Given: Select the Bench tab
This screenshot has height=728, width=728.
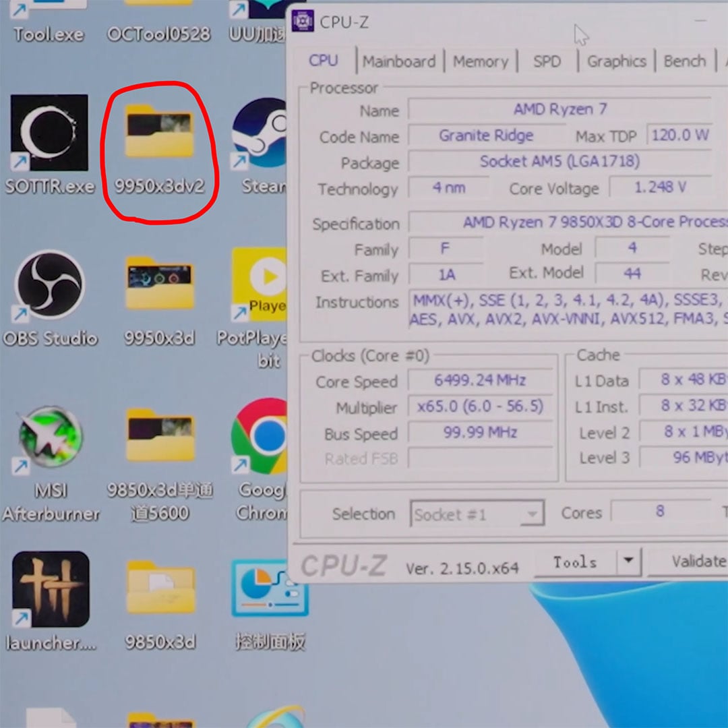Looking at the screenshot, I should click(684, 61).
